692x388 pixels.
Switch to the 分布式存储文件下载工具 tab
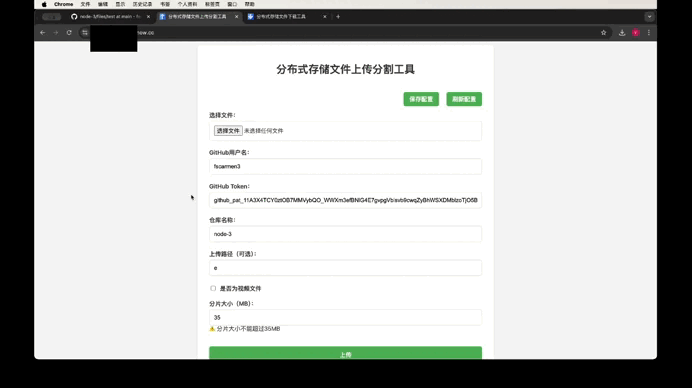point(287,17)
